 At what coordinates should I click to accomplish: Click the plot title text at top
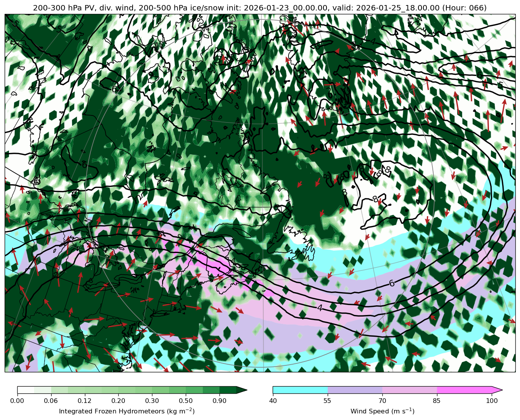pos(260,8)
